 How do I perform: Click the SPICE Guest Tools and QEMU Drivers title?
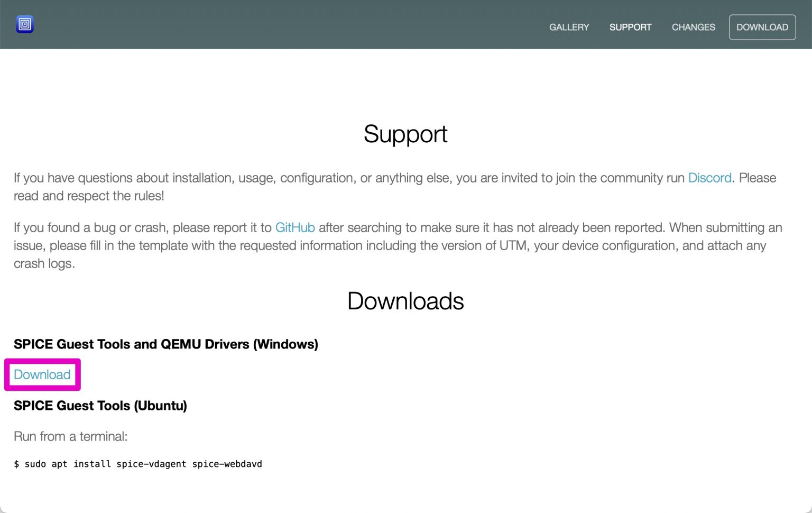point(166,344)
